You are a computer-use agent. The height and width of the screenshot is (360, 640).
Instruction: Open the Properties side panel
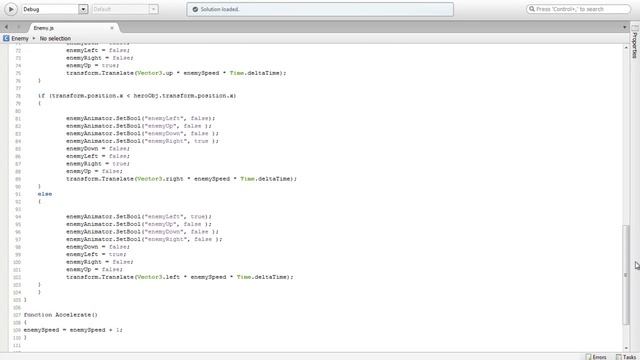click(x=635, y=45)
